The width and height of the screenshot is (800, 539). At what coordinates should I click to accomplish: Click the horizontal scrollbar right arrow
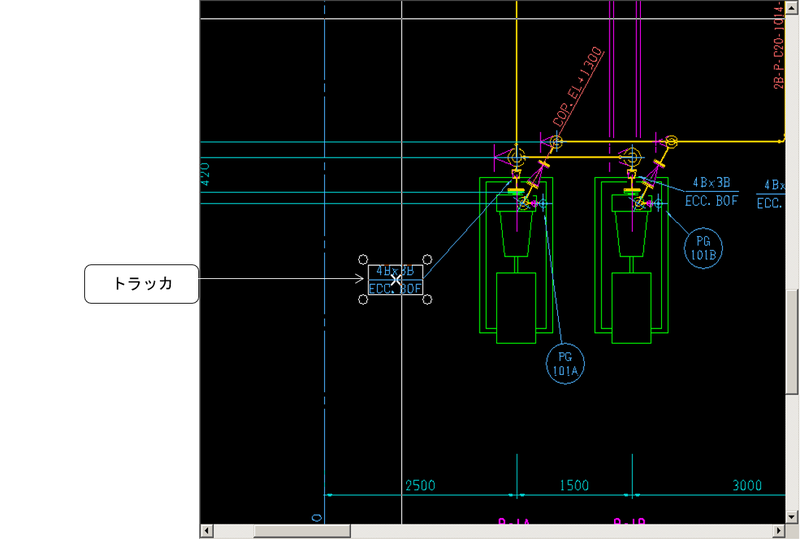coord(778,531)
